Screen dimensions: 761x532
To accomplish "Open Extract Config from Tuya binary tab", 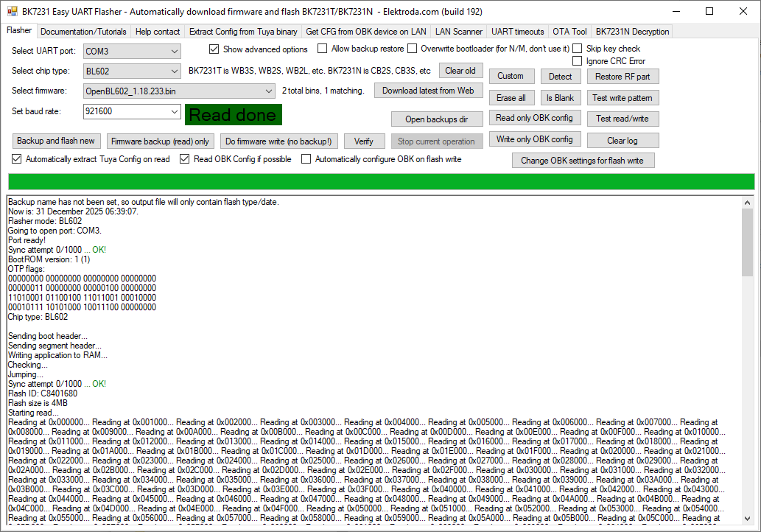I will [243, 32].
